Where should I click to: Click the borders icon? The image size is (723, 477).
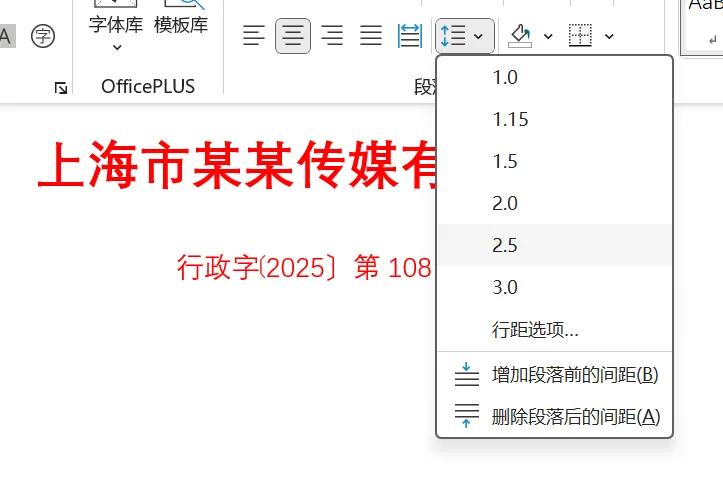click(x=580, y=37)
